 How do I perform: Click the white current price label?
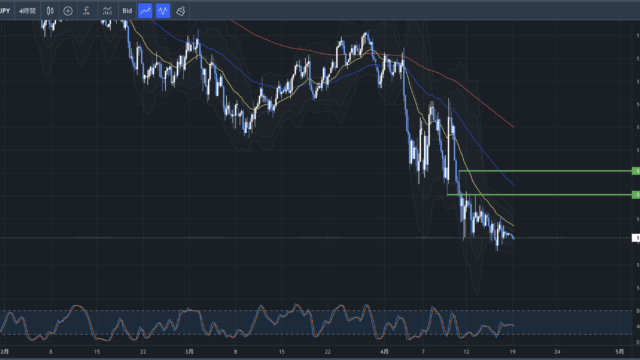click(x=636, y=238)
